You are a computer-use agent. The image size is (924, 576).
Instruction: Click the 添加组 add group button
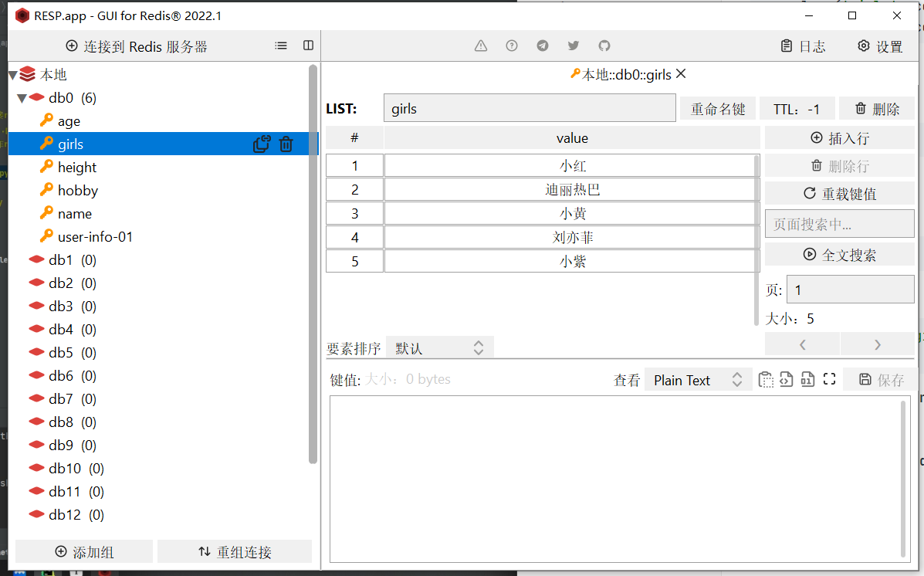pyautogui.click(x=84, y=552)
